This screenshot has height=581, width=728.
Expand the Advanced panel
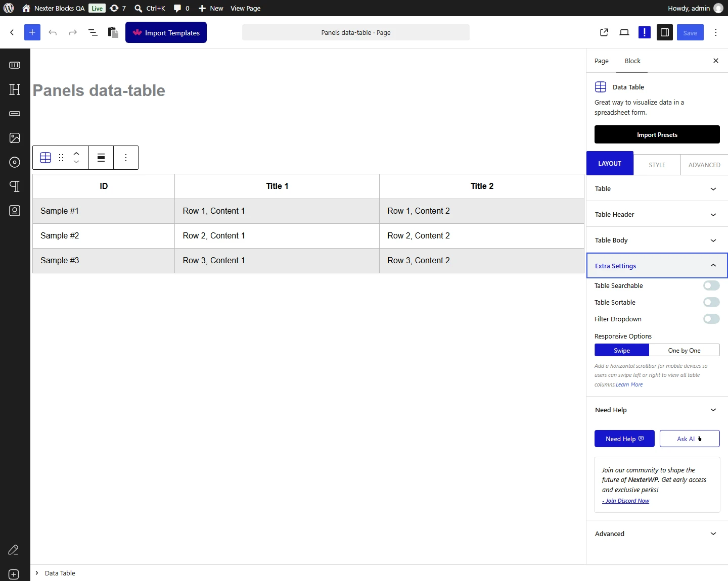click(x=657, y=534)
